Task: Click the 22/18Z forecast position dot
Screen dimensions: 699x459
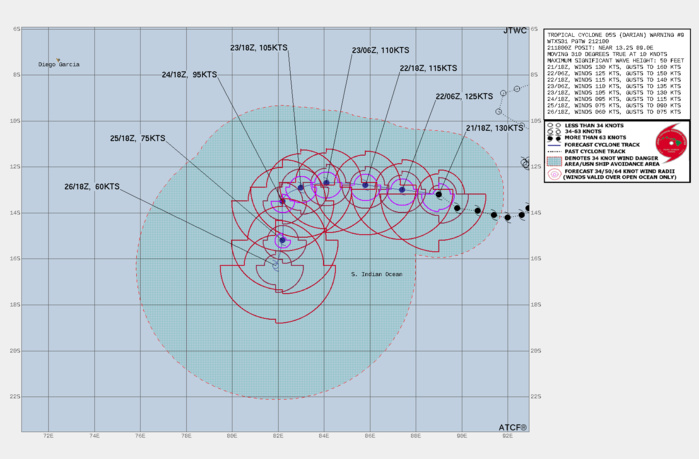Action: (365, 185)
